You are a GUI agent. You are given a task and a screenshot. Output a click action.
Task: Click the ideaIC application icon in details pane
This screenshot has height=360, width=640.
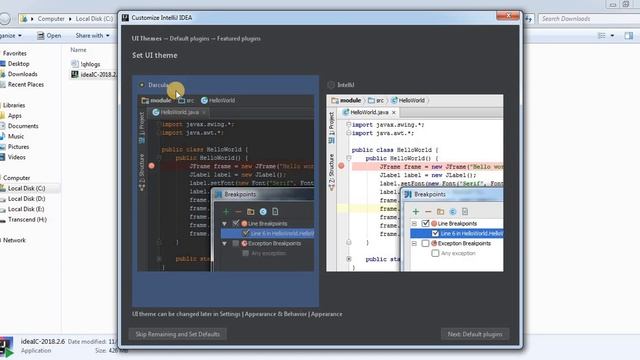pos(7,347)
